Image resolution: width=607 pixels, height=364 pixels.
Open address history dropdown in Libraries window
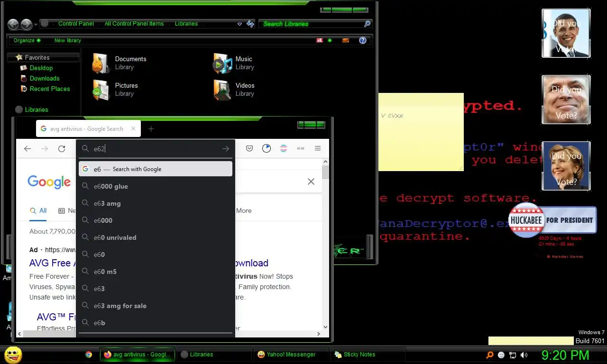tap(239, 24)
